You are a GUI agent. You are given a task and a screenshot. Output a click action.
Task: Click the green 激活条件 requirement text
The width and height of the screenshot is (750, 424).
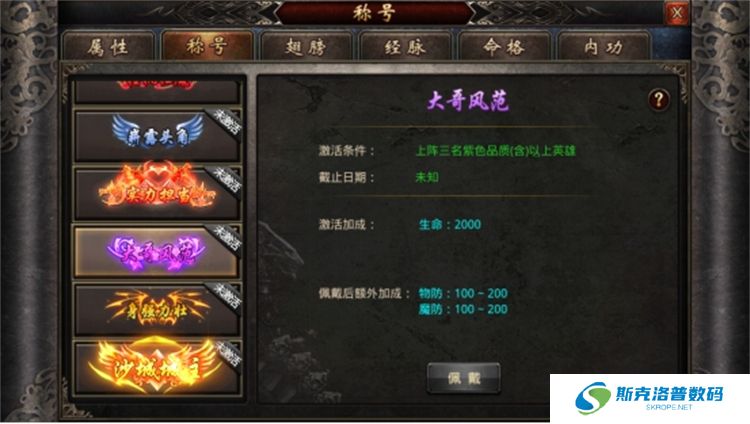click(x=496, y=151)
